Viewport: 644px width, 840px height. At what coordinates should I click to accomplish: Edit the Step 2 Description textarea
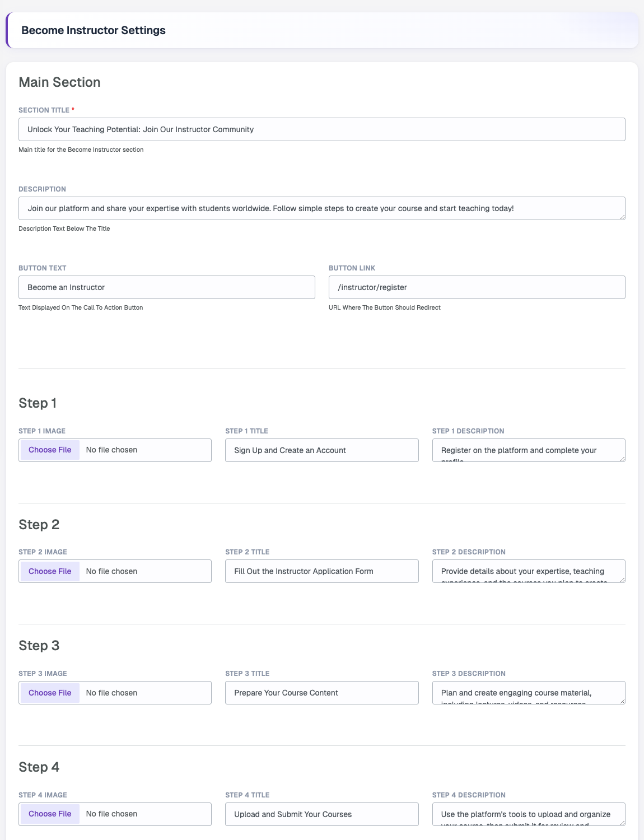[529, 571]
